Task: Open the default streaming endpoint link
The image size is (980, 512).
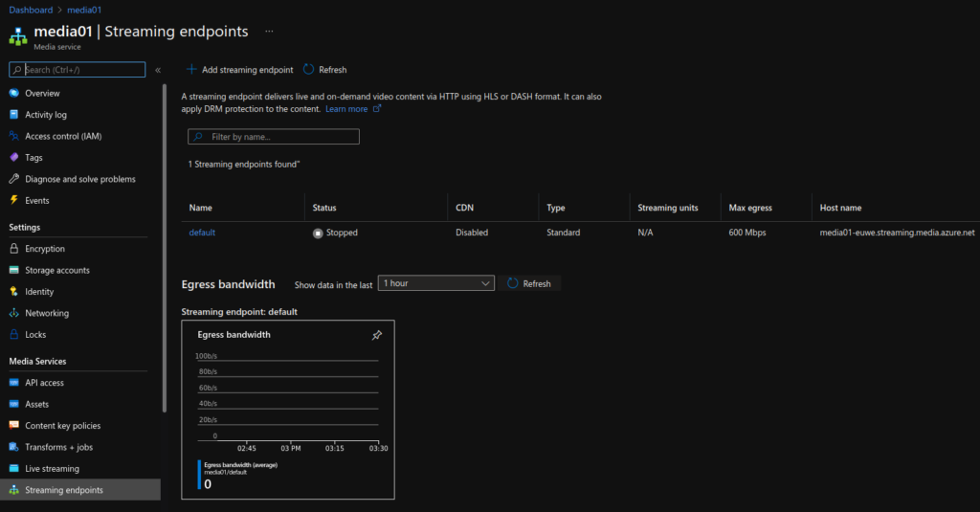Action: 202,233
